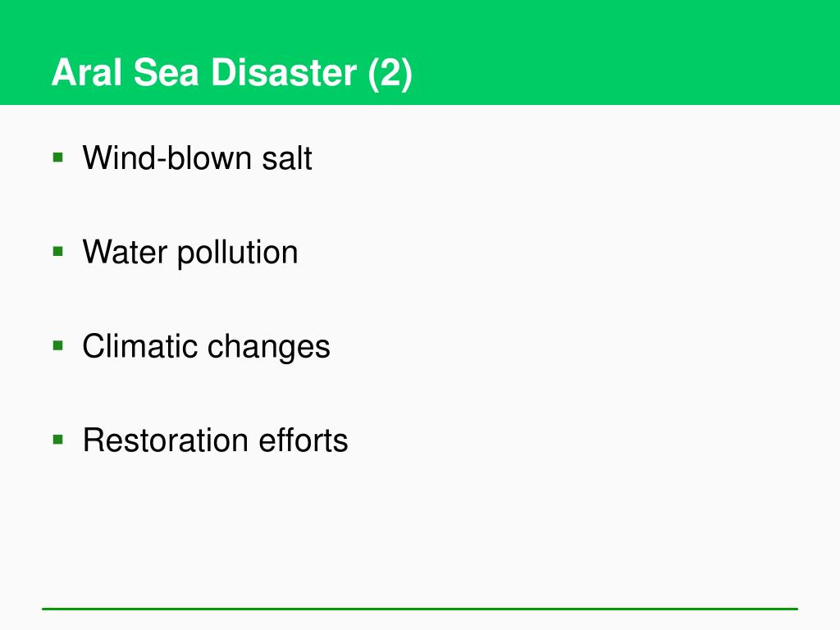Click the word "salt" in first bullet
Viewport: 840px width, 630px height.
click(x=286, y=158)
